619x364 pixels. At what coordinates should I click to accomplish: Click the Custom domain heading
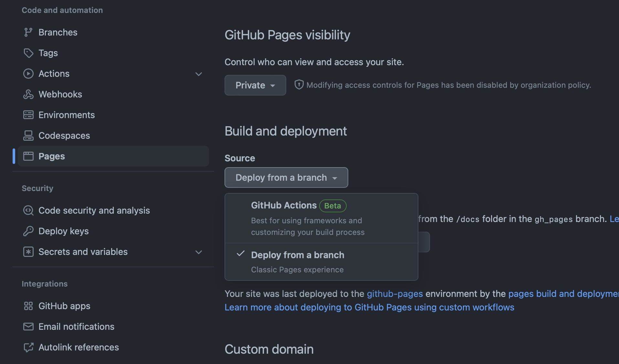pyautogui.click(x=269, y=349)
